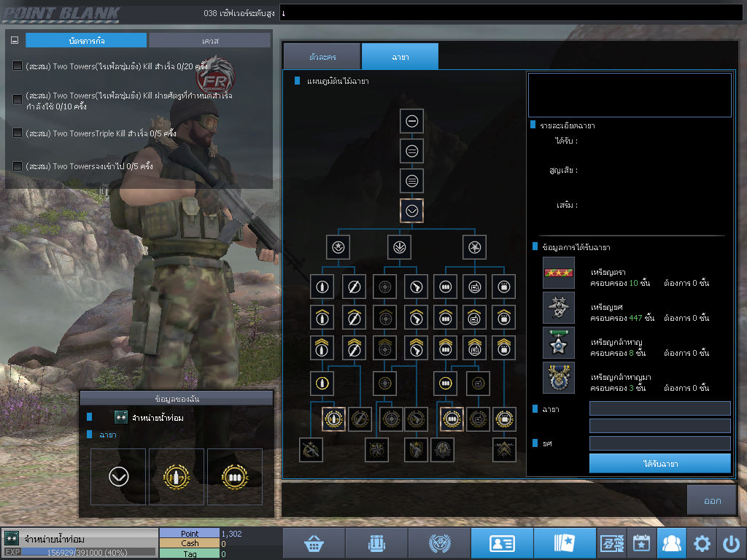The height and width of the screenshot is (560, 747).
Task: Click the เหรียญยศ insignia icon
Action: [x=558, y=308]
